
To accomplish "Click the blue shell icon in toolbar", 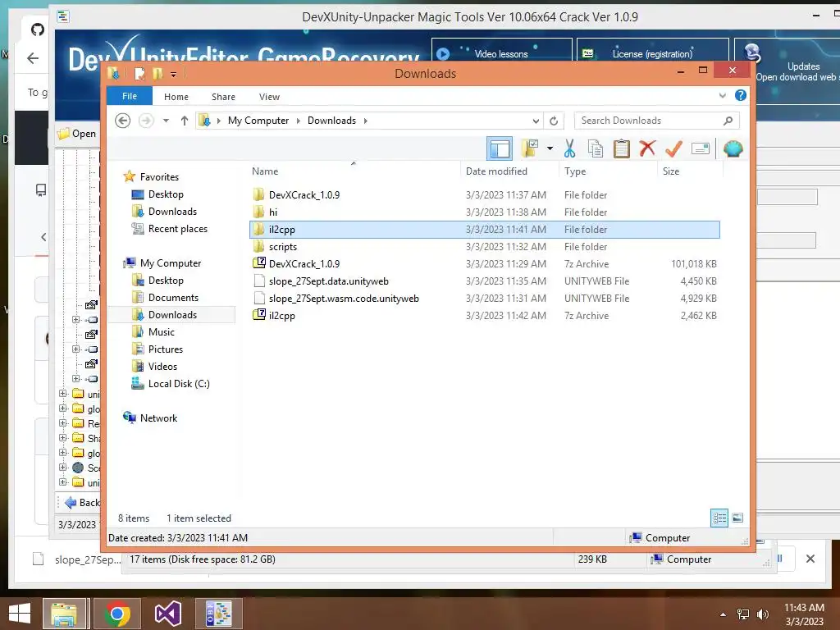I will pyautogui.click(x=733, y=148).
